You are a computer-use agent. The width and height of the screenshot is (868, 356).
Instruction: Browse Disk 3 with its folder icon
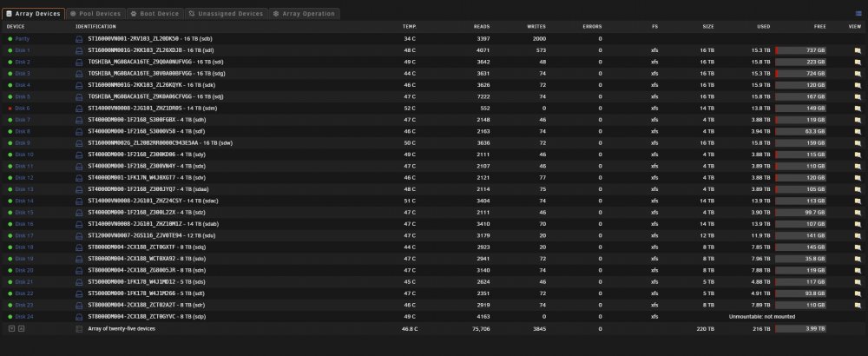click(858, 74)
